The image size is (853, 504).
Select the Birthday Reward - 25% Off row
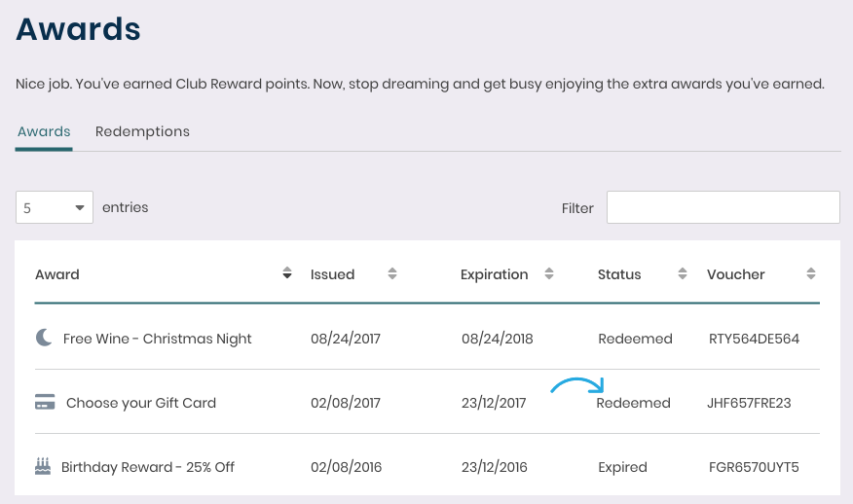427,466
